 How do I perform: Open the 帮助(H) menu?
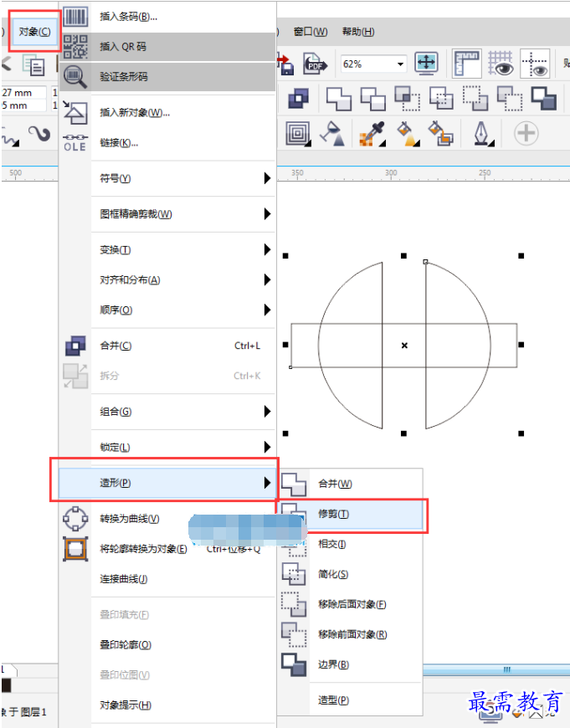coord(358,32)
